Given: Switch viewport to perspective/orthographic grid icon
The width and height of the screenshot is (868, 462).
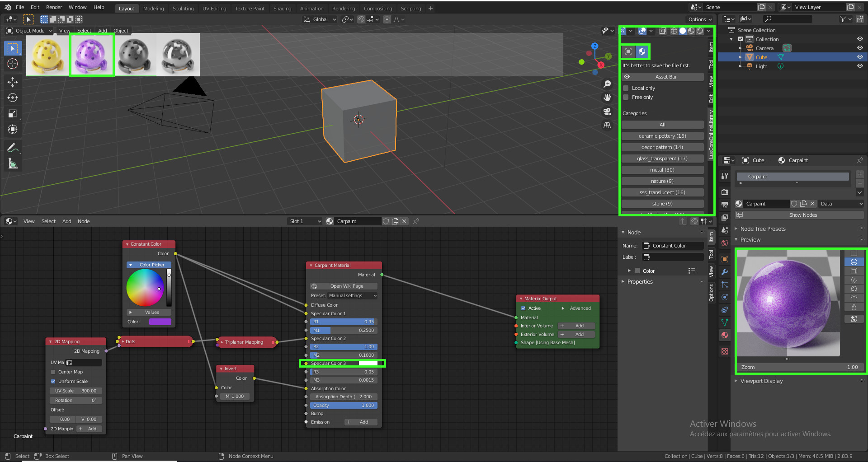Looking at the screenshot, I should [x=607, y=126].
